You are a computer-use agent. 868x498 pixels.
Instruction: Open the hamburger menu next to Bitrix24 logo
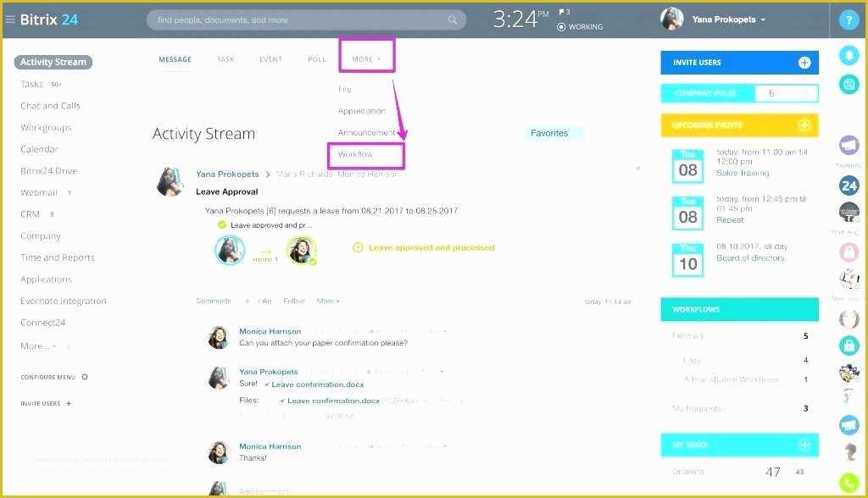pyautogui.click(x=9, y=19)
